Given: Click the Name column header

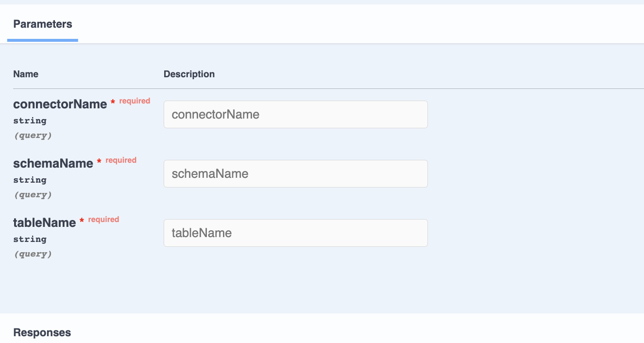Looking at the screenshot, I should pyautogui.click(x=26, y=74).
